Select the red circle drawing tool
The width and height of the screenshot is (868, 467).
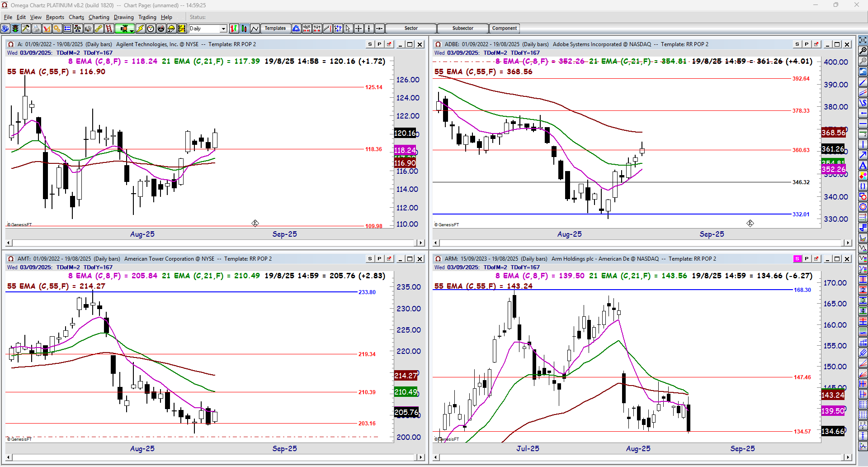click(863, 207)
